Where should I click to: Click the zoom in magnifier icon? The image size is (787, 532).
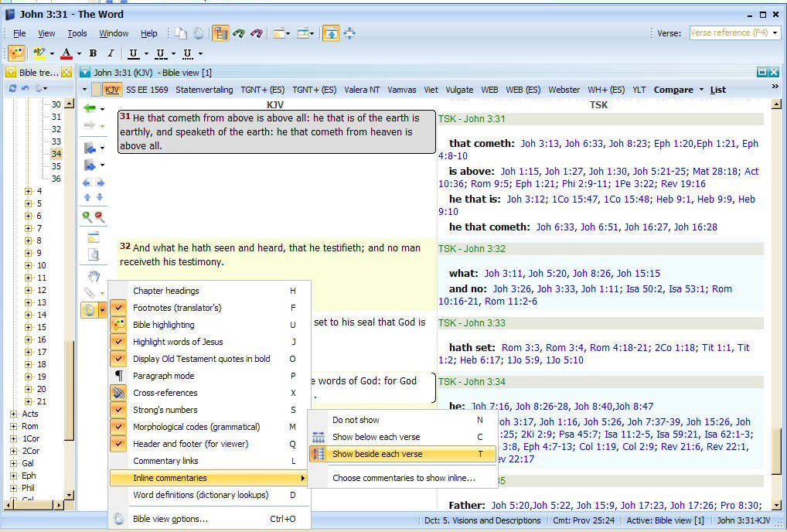(x=87, y=217)
